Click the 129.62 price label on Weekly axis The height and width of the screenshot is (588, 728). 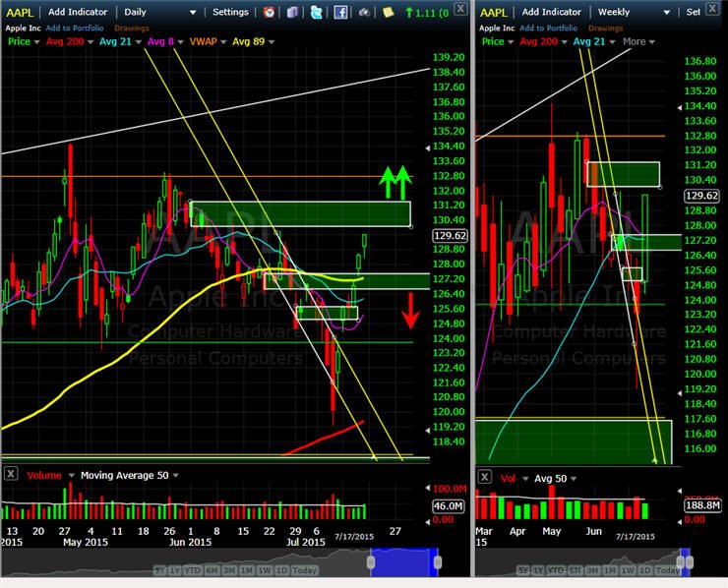tap(702, 196)
